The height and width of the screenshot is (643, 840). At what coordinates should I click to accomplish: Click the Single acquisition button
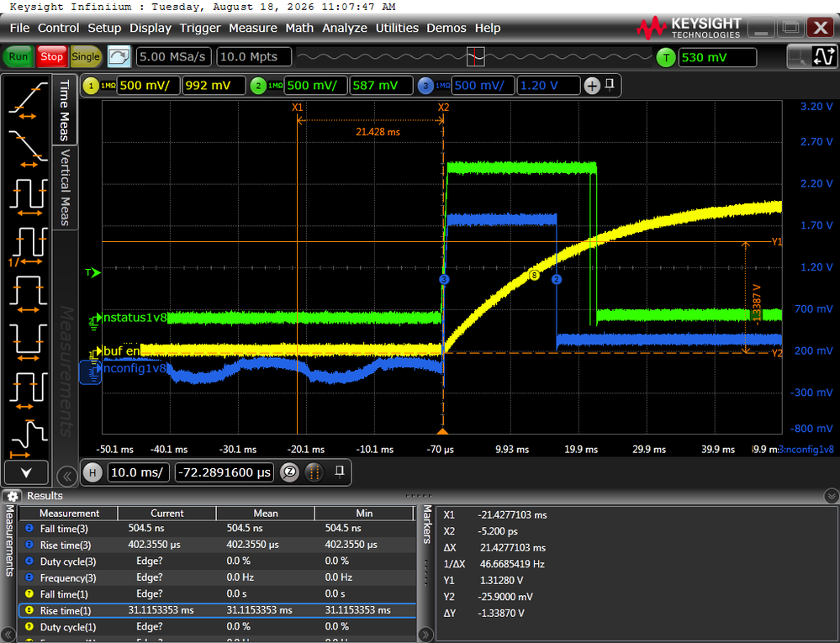coord(86,57)
